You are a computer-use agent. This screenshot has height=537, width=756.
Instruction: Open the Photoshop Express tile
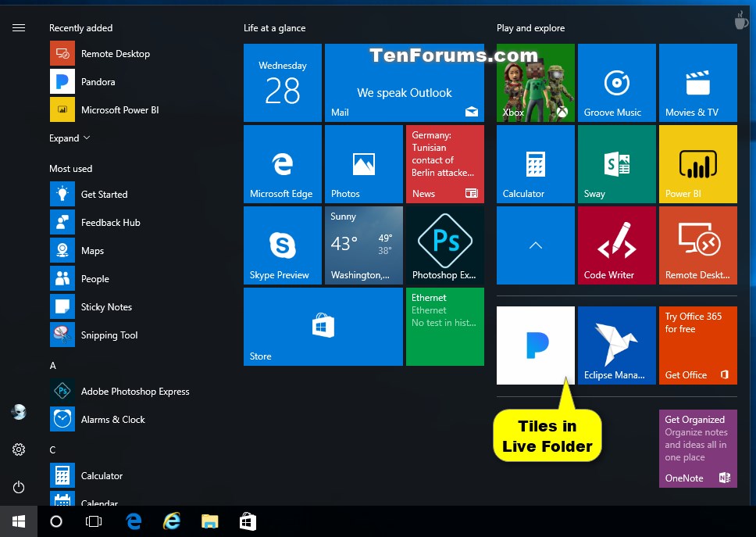point(445,245)
